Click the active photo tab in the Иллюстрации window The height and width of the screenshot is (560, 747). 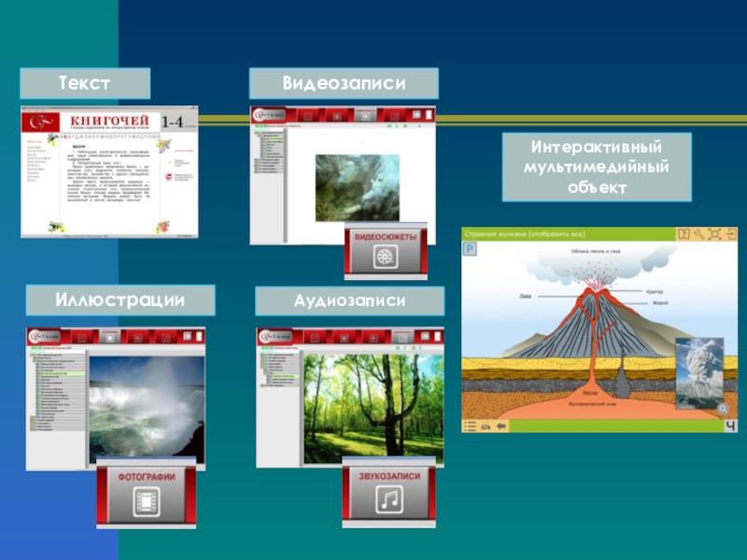tap(109, 337)
